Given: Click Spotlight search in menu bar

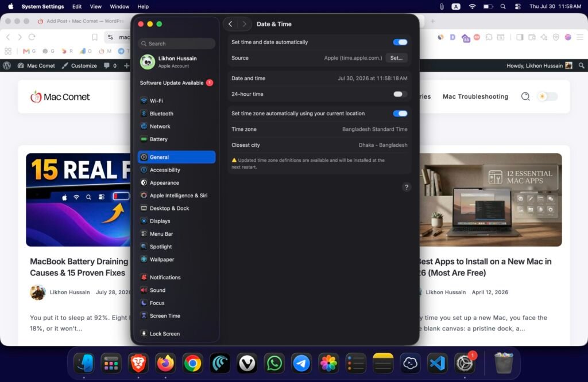Looking at the screenshot, I should (503, 6).
